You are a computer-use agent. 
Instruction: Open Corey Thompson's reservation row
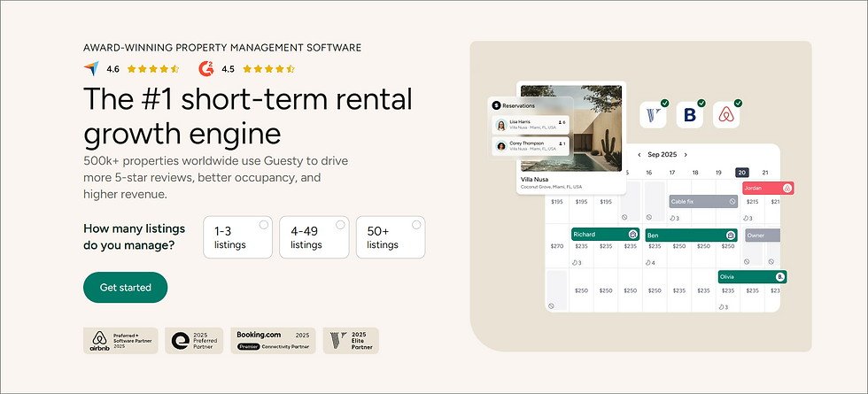(x=532, y=146)
